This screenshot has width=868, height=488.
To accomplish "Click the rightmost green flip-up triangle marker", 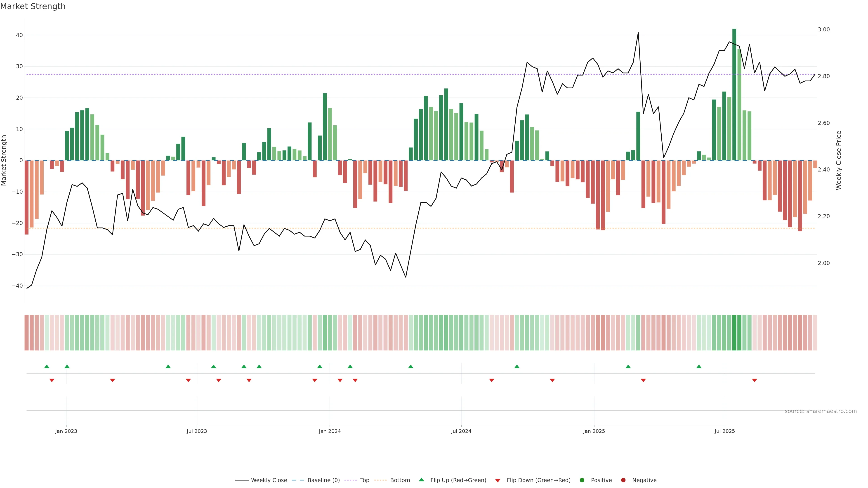I will (699, 366).
